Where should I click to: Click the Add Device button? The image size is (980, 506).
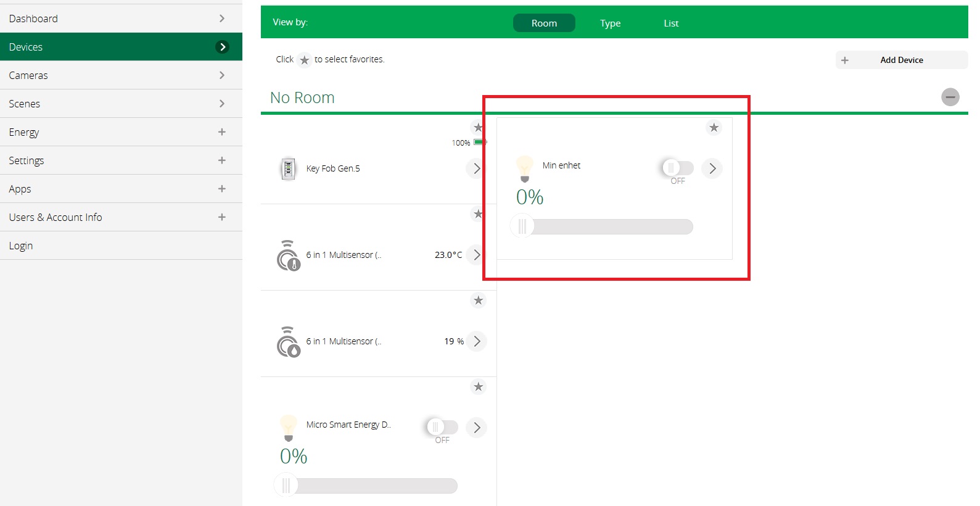pos(902,60)
